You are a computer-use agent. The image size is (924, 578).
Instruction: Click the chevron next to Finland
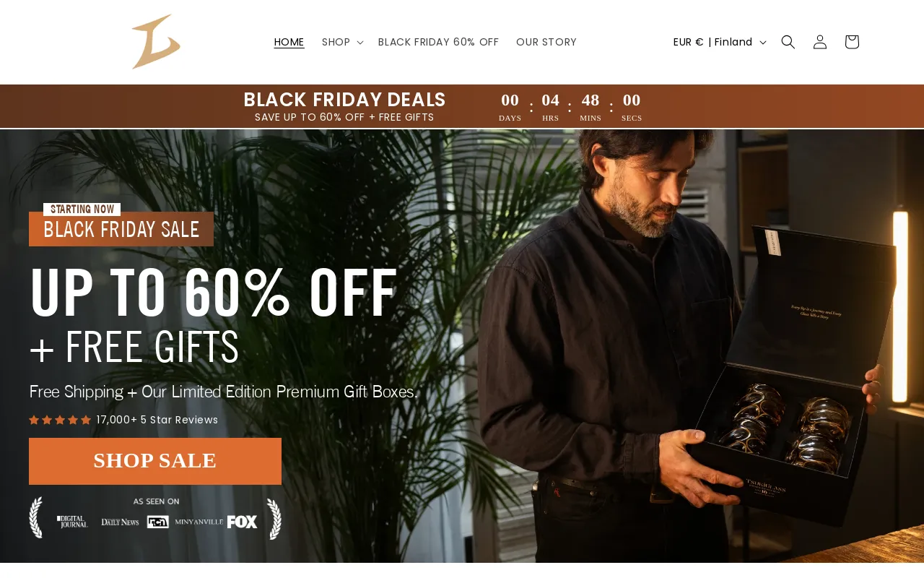tap(763, 43)
